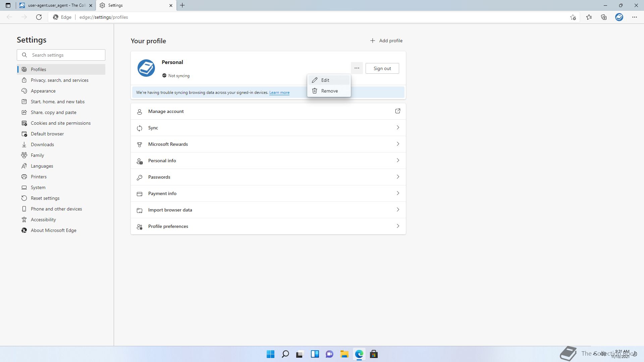Screen dimensions: 644x362
Task: Click the Edge site identity icon
Action: click(x=56, y=17)
